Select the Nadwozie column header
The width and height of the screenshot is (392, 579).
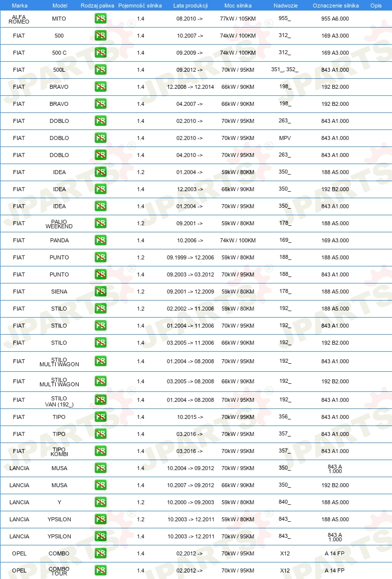(285, 6)
